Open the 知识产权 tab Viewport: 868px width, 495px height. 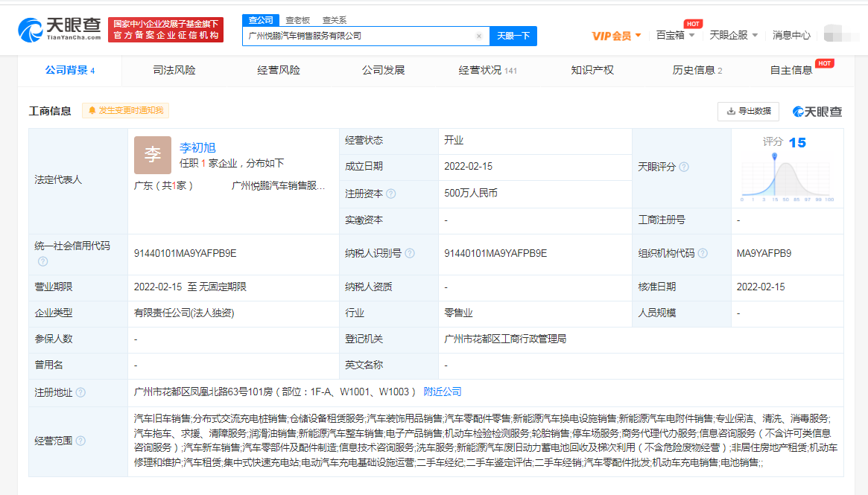[592, 70]
